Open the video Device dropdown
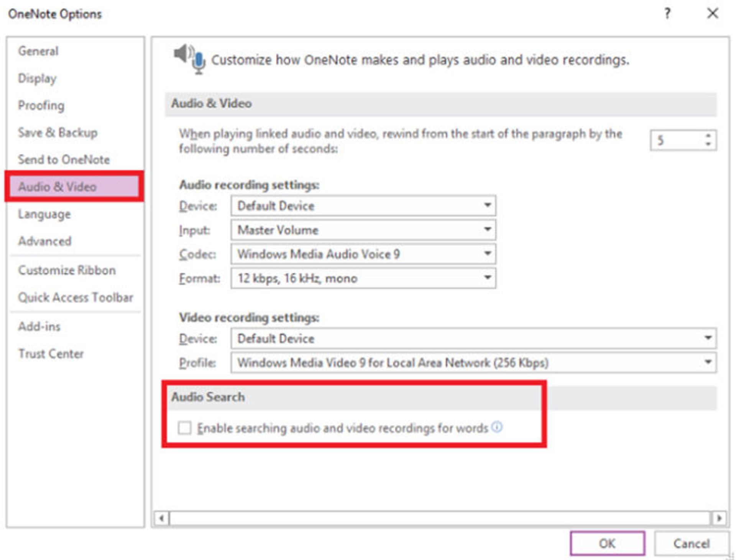 pos(708,338)
